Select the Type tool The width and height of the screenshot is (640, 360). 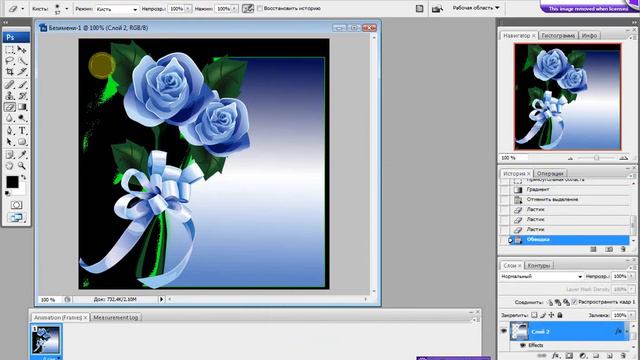(22, 131)
